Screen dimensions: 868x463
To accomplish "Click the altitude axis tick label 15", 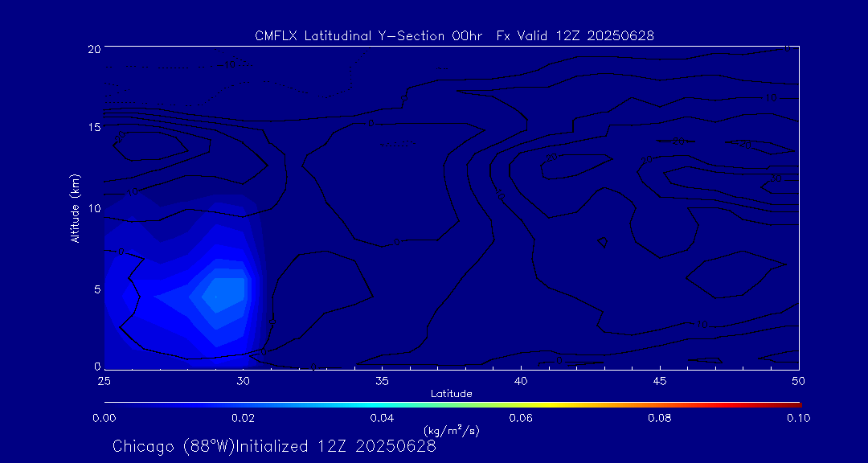I will point(93,126).
